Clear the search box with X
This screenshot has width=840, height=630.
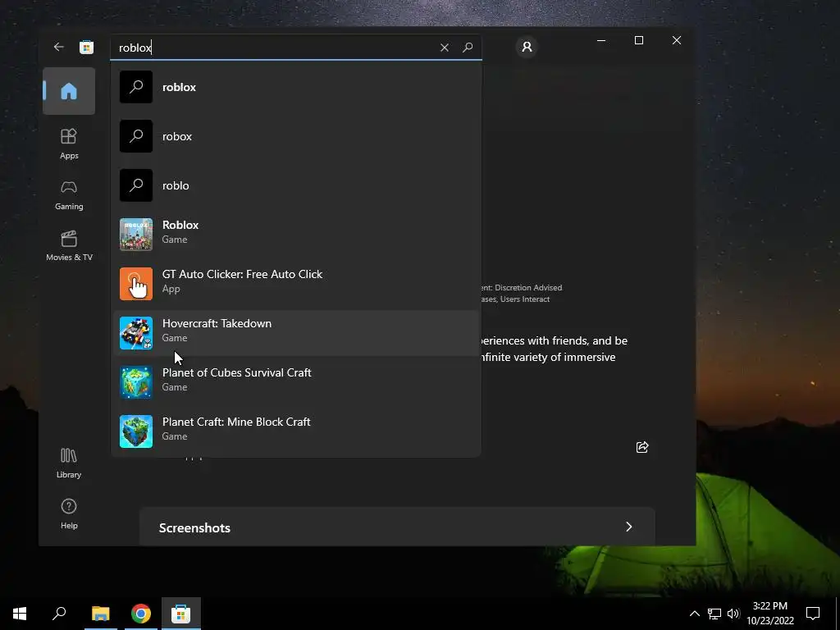(444, 48)
